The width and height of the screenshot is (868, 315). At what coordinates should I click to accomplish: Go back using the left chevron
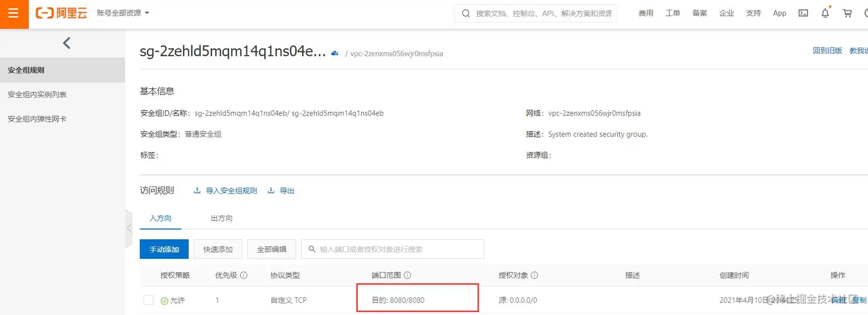pyautogui.click(x=67, y=43)
